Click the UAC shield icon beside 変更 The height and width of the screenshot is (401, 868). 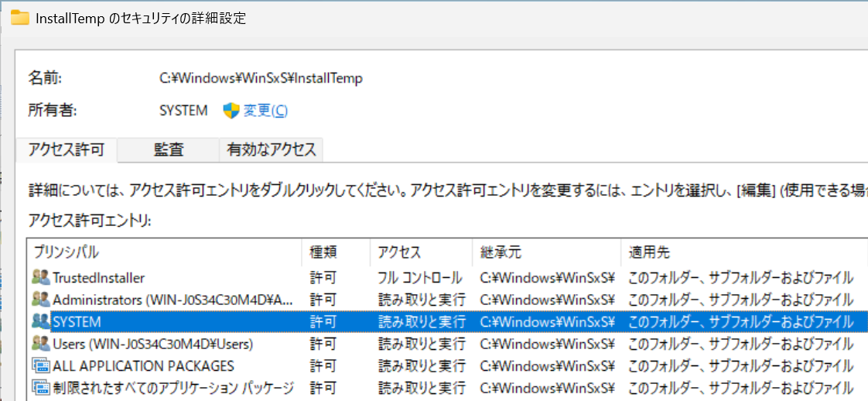231,111
